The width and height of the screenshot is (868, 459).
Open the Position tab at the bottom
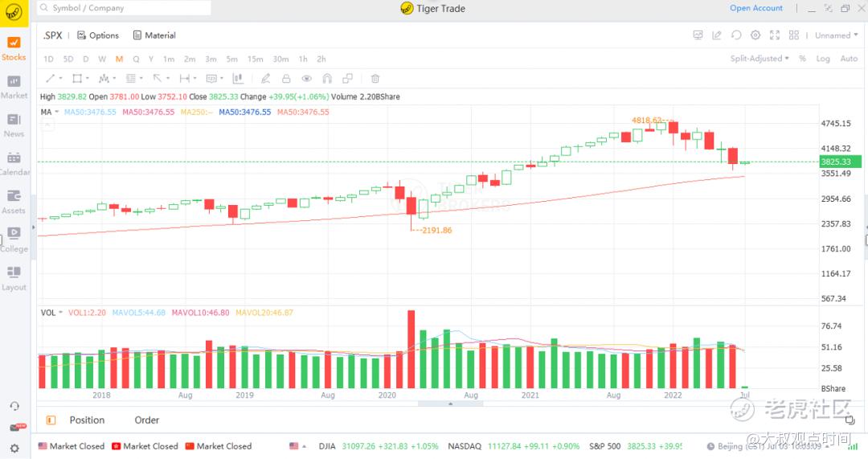point(87,420)
